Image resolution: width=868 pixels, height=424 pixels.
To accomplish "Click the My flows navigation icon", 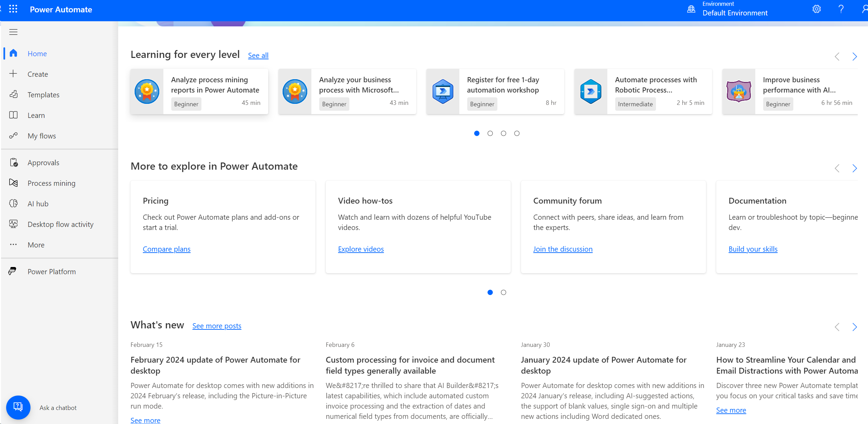I will (15, 135).
